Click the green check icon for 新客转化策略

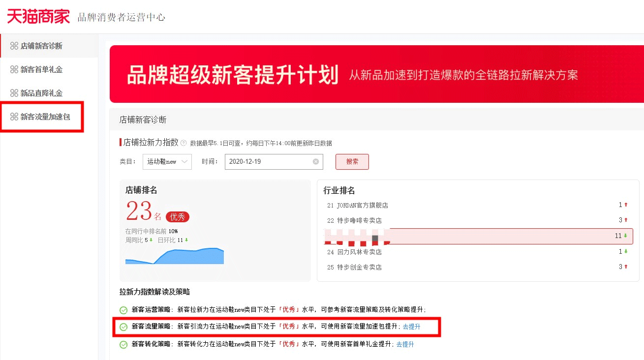coord(123,345)
